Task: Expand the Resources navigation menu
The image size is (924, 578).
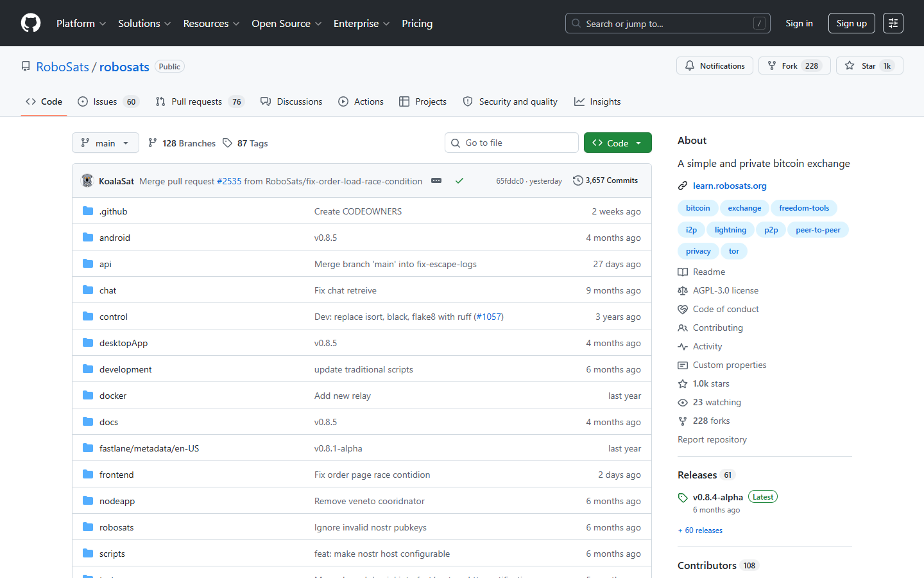Action: pyautogui.click(x=211, y=23)
